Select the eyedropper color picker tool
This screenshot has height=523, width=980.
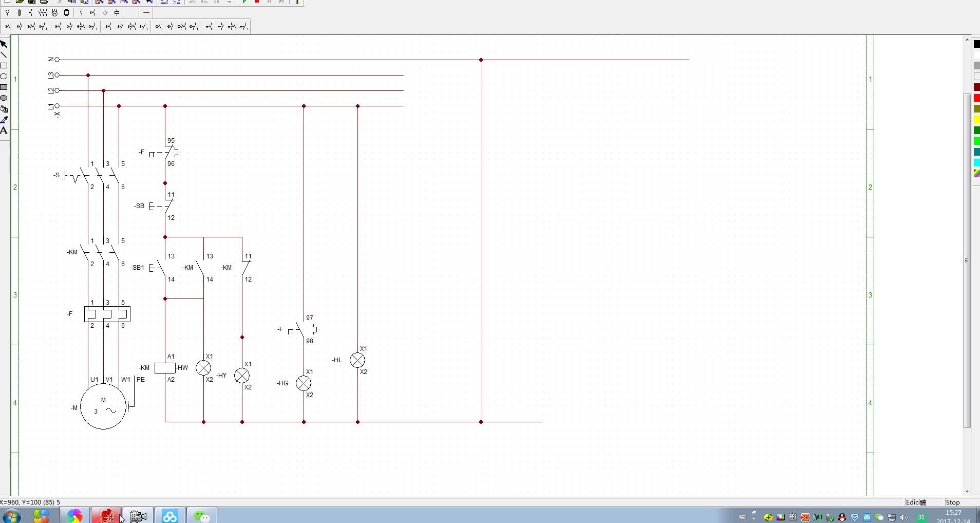4,120
